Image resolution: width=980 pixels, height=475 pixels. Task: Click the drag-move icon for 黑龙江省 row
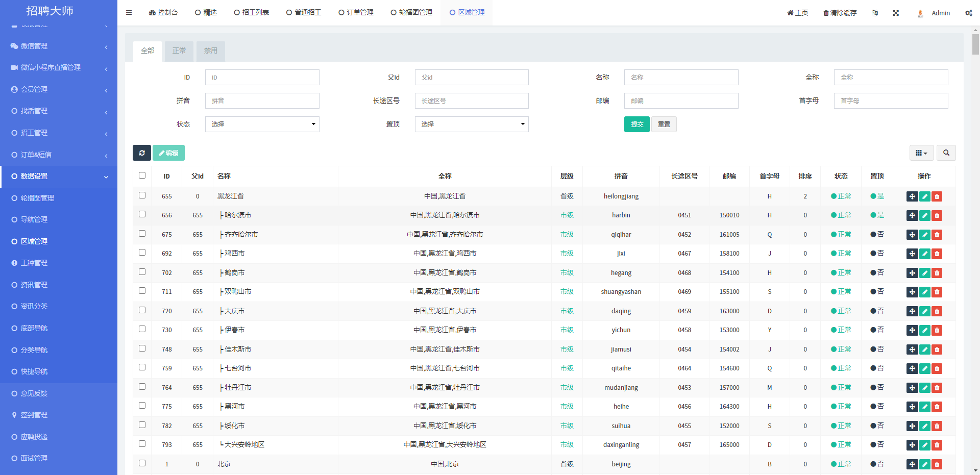(x=912, y=196)
